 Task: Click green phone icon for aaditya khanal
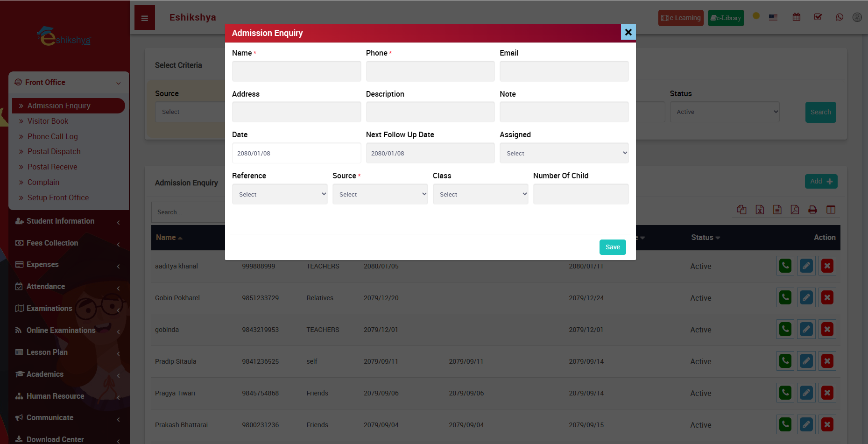785,266
